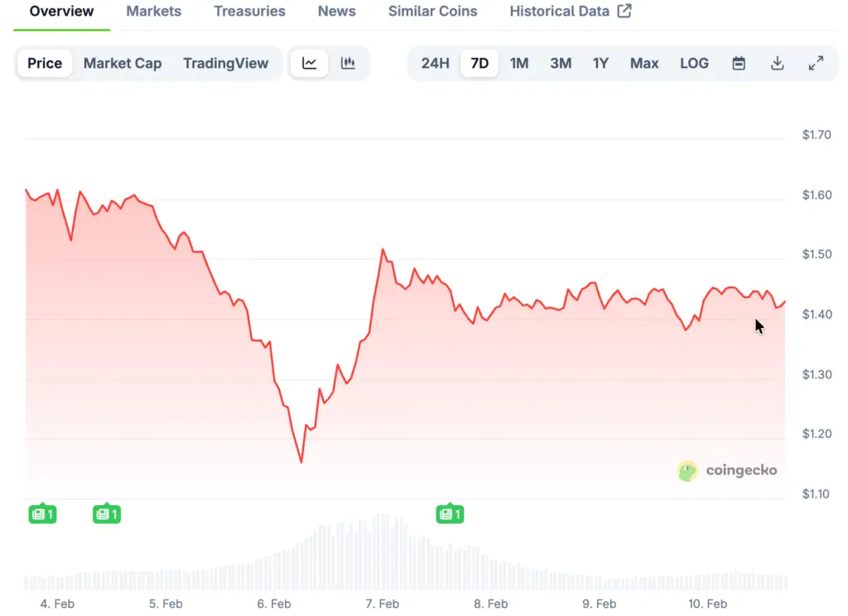Download the chart data
Viewport: 848px width, 616px height.
coord(777,64)
